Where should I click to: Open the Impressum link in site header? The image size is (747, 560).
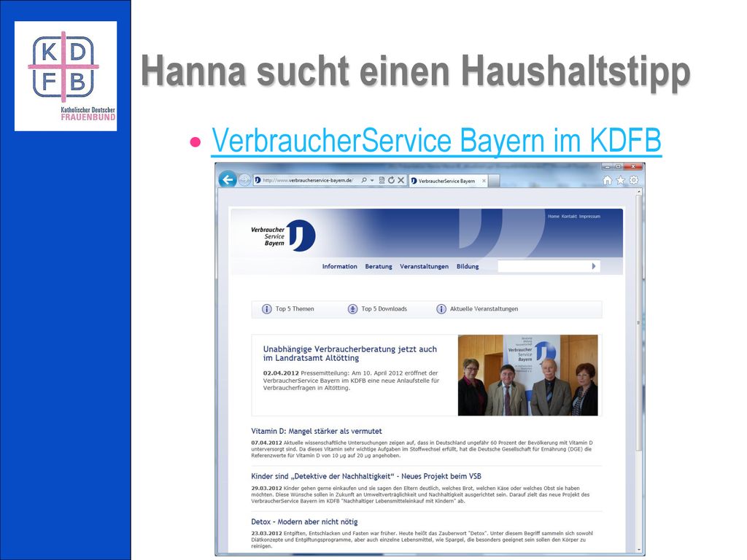[x=589, y=216]
